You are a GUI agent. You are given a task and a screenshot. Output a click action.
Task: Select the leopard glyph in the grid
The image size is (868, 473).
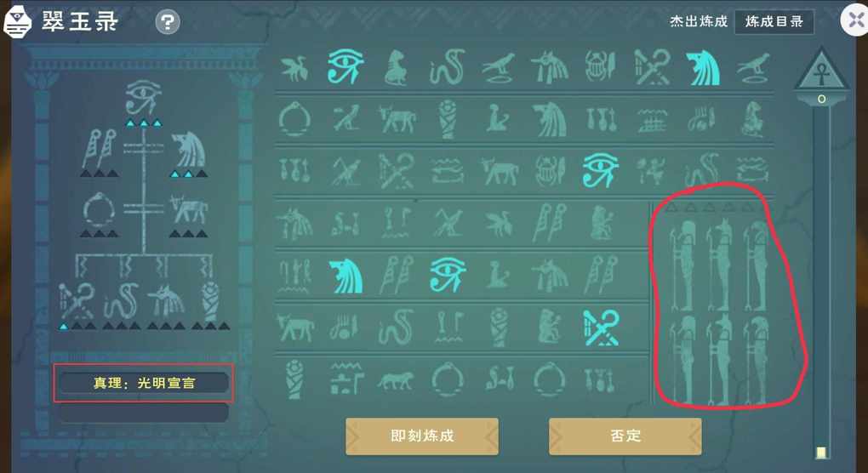(395, 380)
